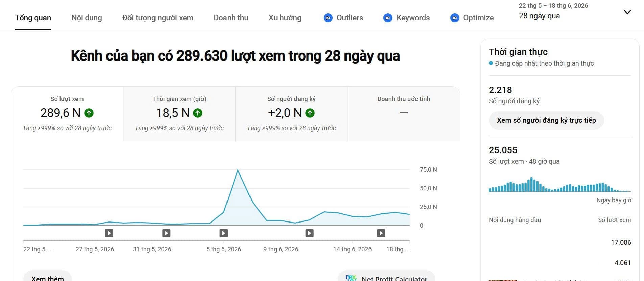Click the Ngay bây giờ label
This screenshot has width=644, height=281.
pyautogui.click(x=614, y=200)
